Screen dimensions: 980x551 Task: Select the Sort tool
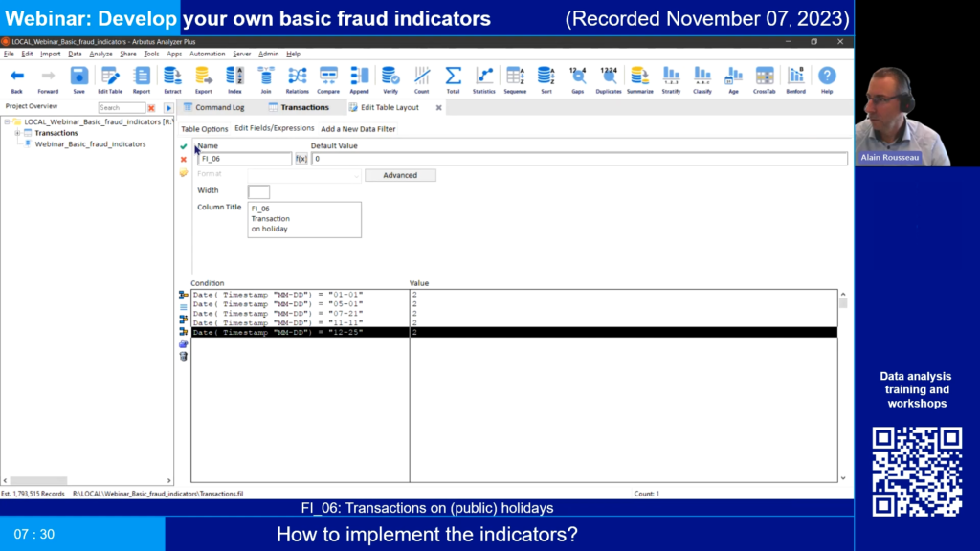coord(546,80)
